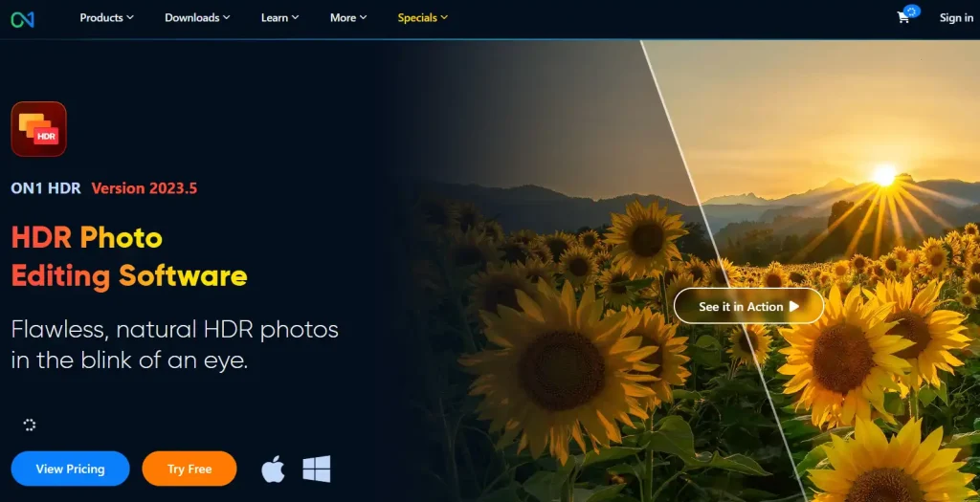Click the HDR Photo Editing Software heading
Screen dimensions: 980x502
[129, 256]
